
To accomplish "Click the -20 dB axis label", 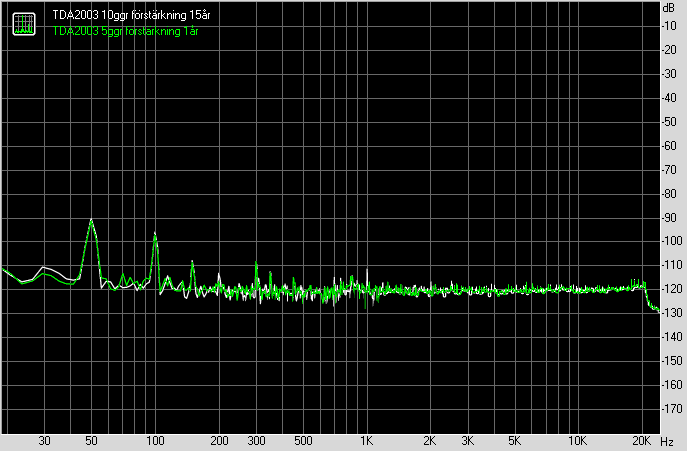I will click(669, 50).
